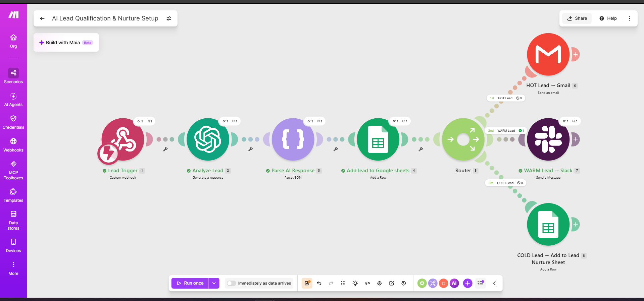Screen dimensions: 644x301
Task: Navigate to Webhooks in sidebar
Action: tap(13, 145)
